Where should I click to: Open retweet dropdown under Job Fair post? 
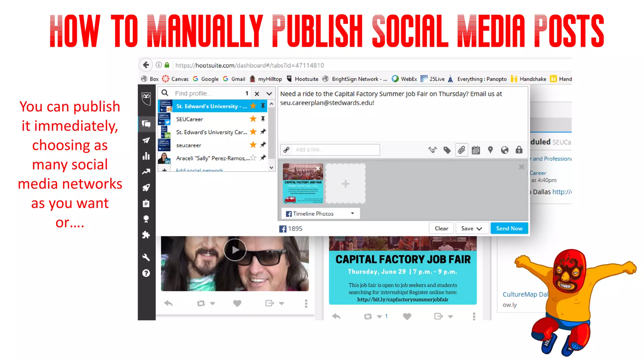[380, 316]
